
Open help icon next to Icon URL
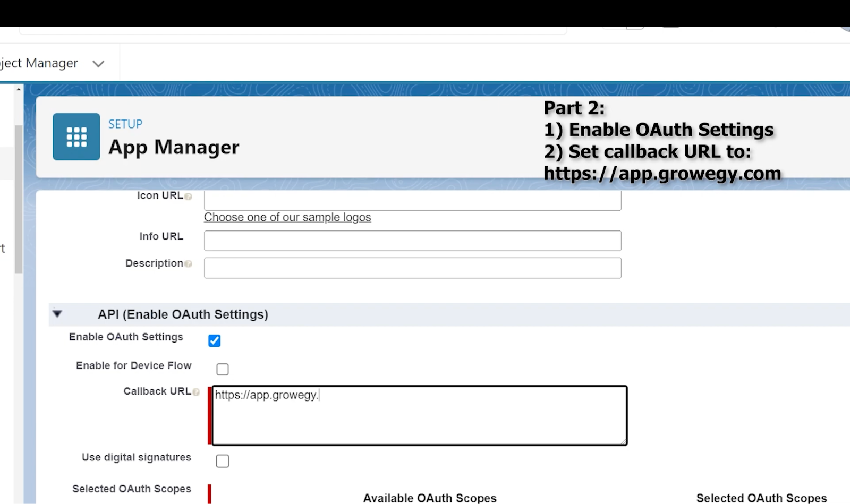pyautogui.click(x=188, y=197)
